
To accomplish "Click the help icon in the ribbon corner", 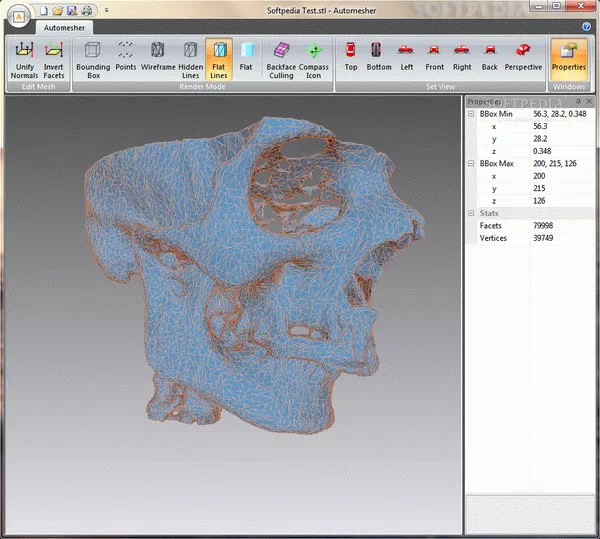I will [x=586, y=27].
